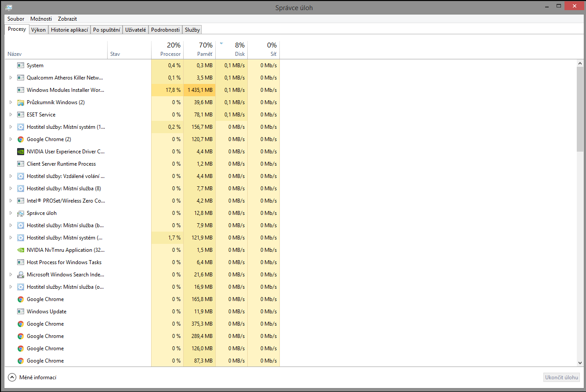Click the NVIDIA User Experience Driver icon
This screenshot has width=586, height=392.
click(20, 152)
